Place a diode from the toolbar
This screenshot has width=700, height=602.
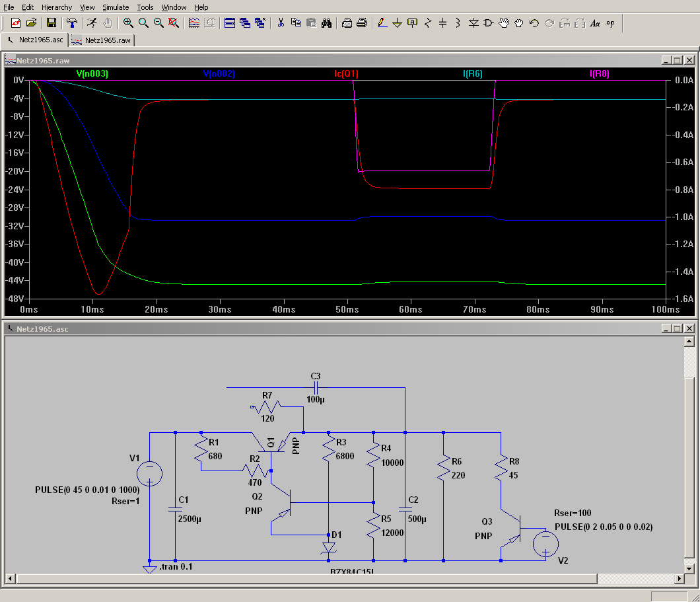point(473,22)
